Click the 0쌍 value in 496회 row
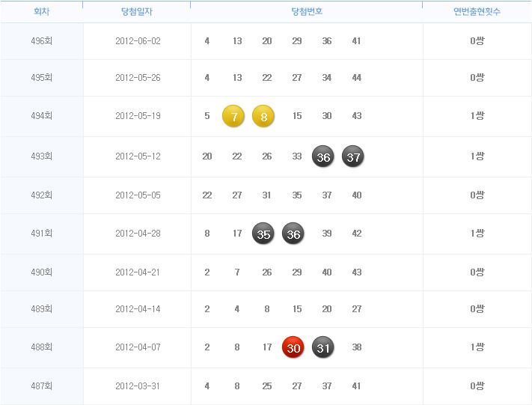 477,41
